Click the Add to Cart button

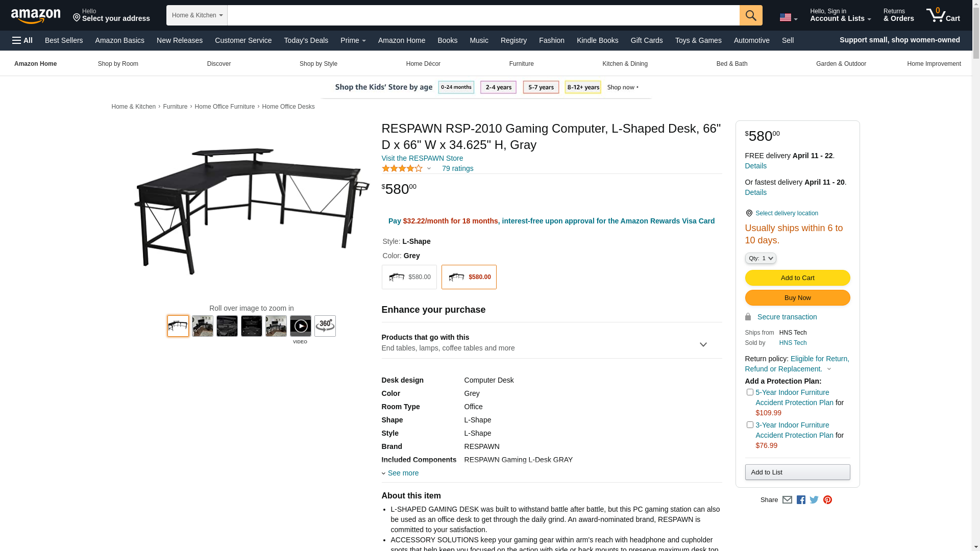coord(797,278)
